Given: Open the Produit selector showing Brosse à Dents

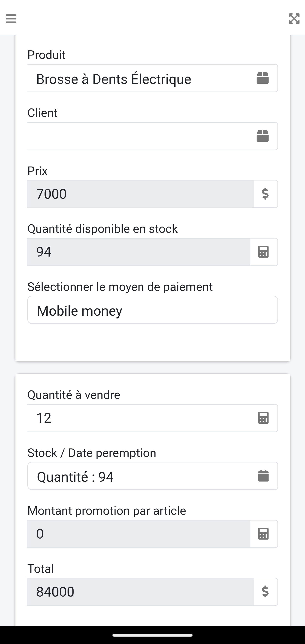Looking at the screenshot, I should click(x=140, y=78).
